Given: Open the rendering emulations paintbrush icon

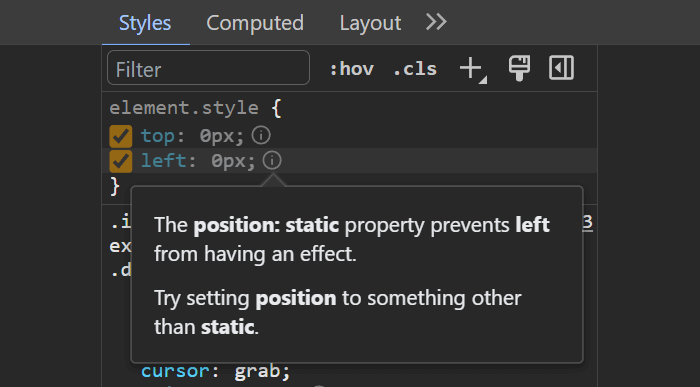Looking at the screenshot, I should click(519, 68).
